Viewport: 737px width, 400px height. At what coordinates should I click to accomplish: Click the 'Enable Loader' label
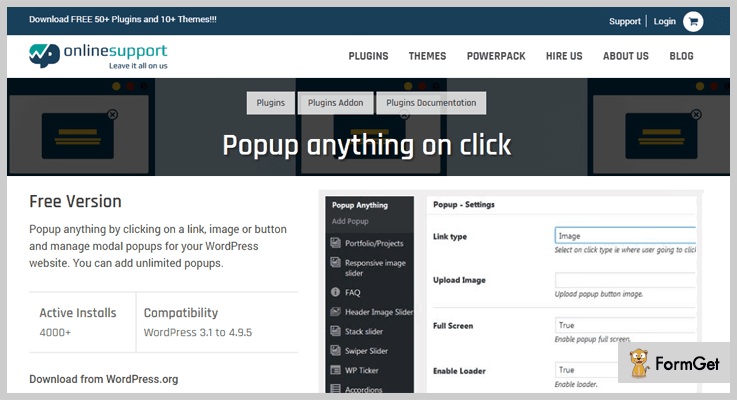(x=459, y=371)
